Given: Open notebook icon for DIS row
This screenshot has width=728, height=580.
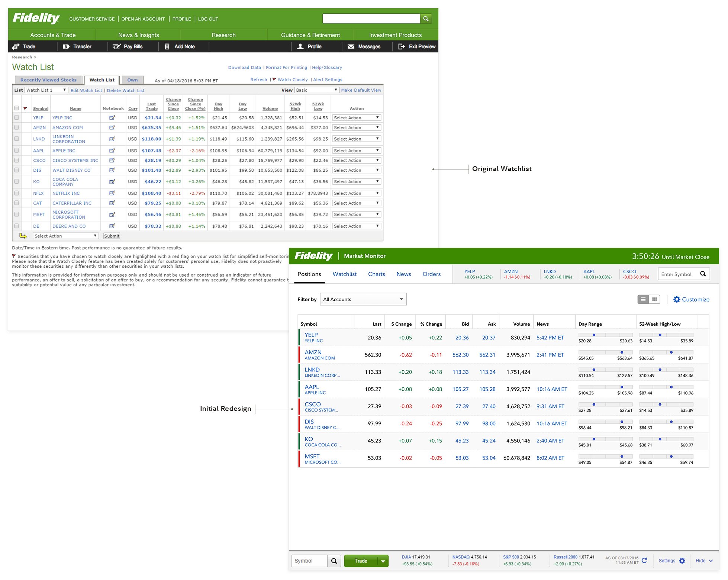Looking at the screenshot, I should point(112,170).
